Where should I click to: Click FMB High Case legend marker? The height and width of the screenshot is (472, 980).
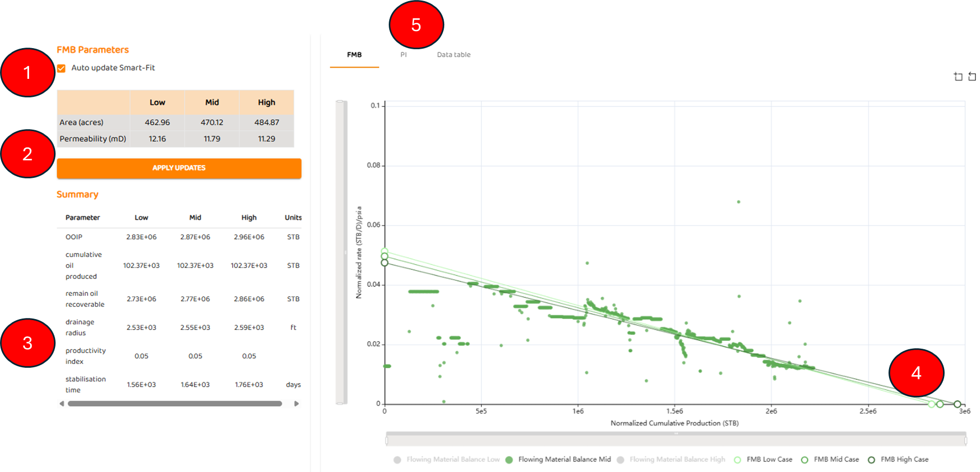pyautogui.click(x=871, y=460)
